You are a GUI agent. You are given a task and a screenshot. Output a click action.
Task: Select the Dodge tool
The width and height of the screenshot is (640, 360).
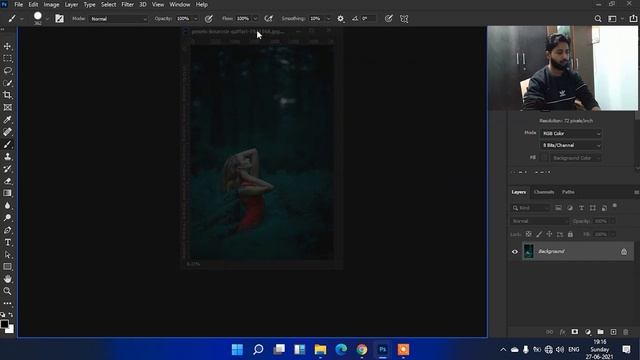tap(7, 218)
